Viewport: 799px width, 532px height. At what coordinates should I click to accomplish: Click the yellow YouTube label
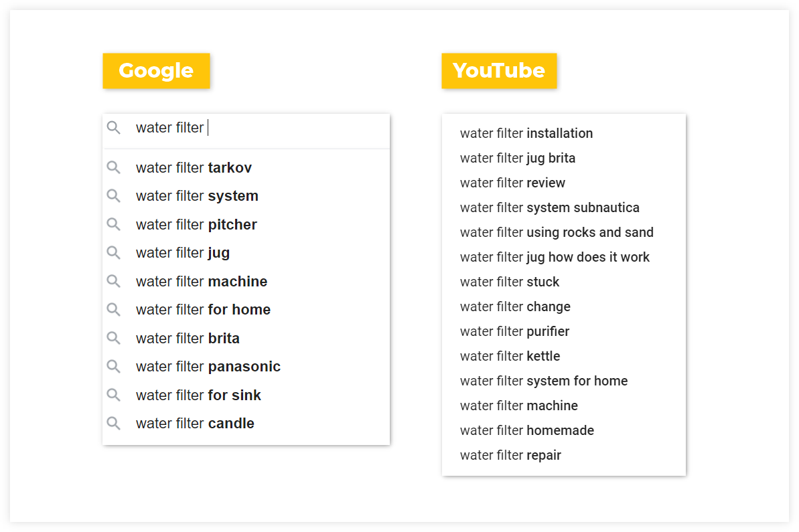(x=499, y=71)
